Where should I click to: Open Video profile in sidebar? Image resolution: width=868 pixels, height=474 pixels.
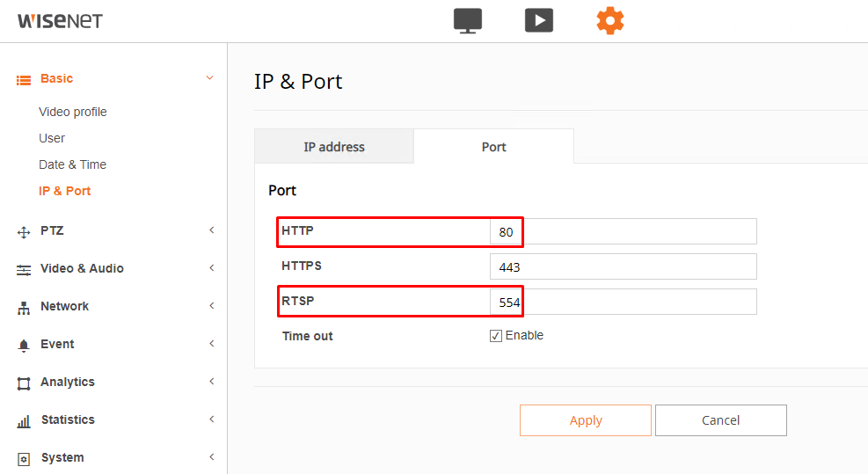(73, 112)
